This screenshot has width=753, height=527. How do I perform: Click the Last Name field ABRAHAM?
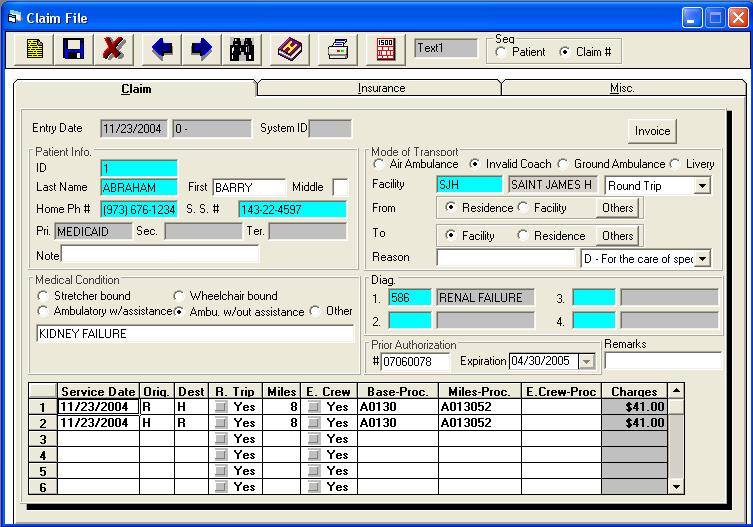click(139, 187)
